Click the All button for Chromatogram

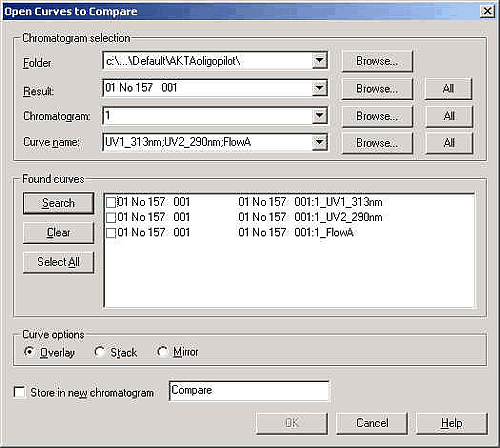point(449,116)
